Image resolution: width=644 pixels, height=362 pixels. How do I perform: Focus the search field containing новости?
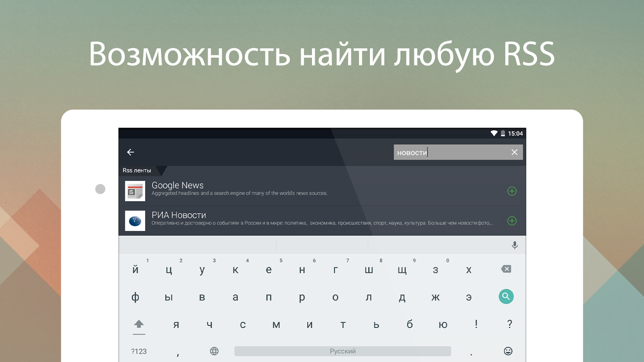tap(458, 152)
